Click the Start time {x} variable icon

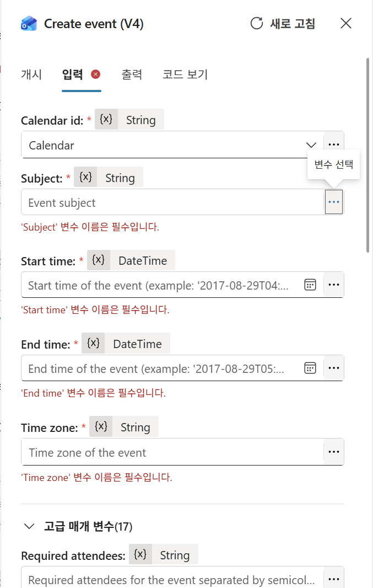[99, 260]
